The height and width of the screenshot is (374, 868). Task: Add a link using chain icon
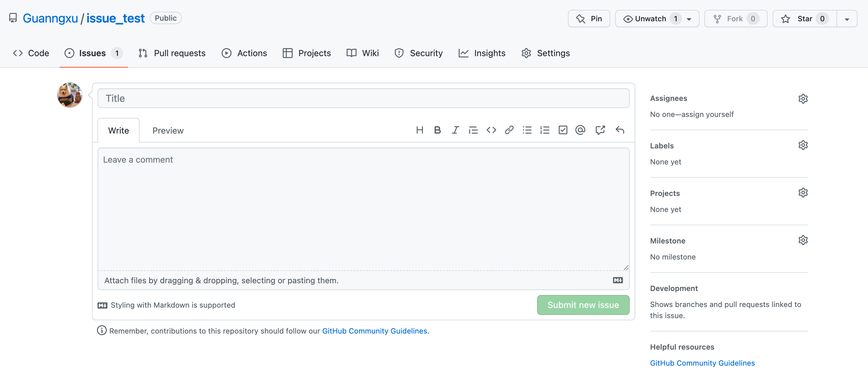509,130
